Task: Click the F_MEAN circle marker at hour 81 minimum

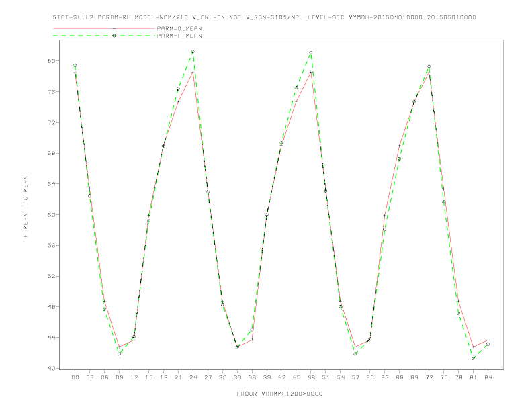Action: [474, 358]
